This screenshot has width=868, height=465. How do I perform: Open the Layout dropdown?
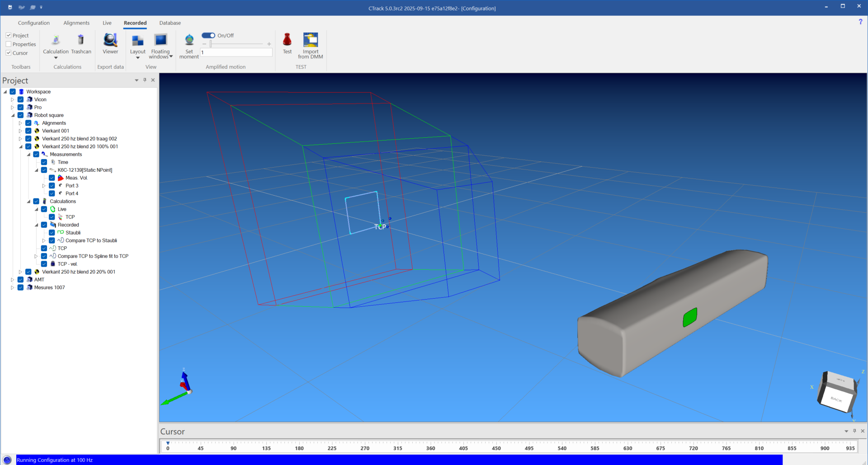(x=137, y=46)
